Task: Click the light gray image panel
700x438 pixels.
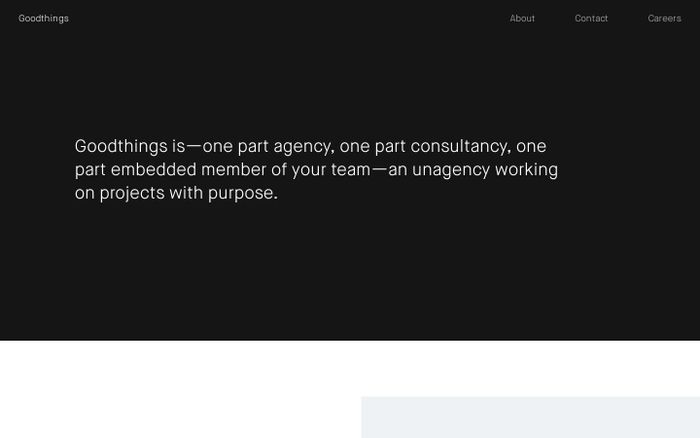Action: (x=530, y=417)
